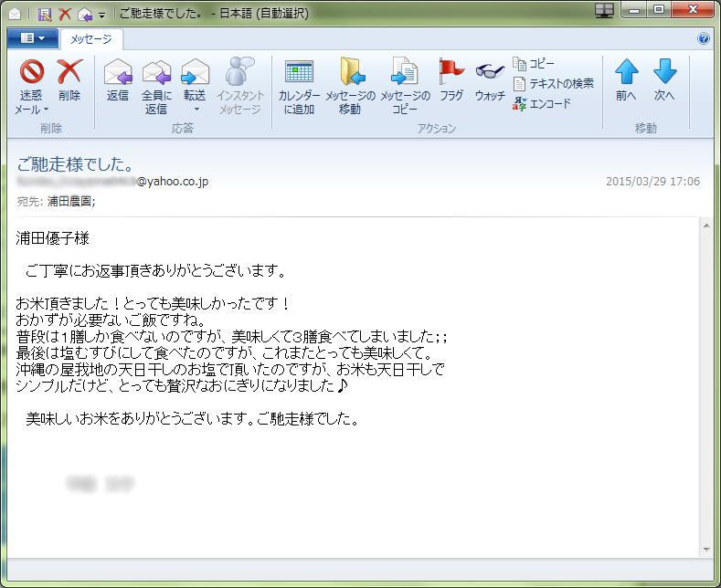Click メッセージのコピー icon
This screenshot has width=721, height=588.
(x=404, y=73)
